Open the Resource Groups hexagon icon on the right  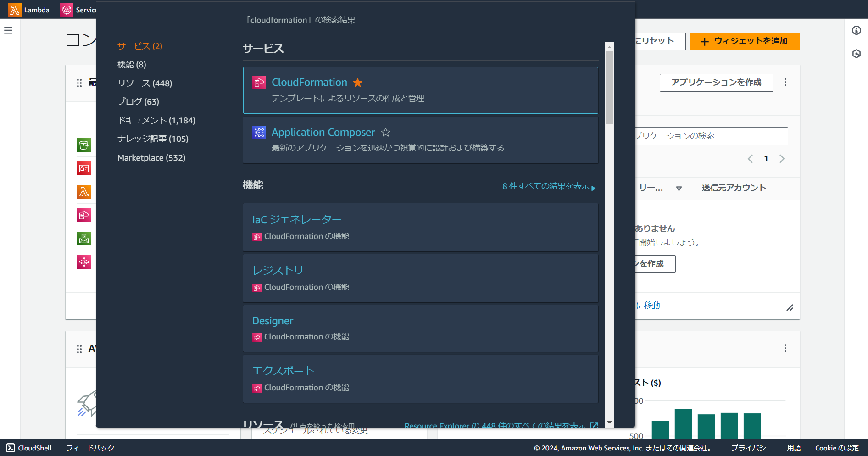[x=856, y=54]
